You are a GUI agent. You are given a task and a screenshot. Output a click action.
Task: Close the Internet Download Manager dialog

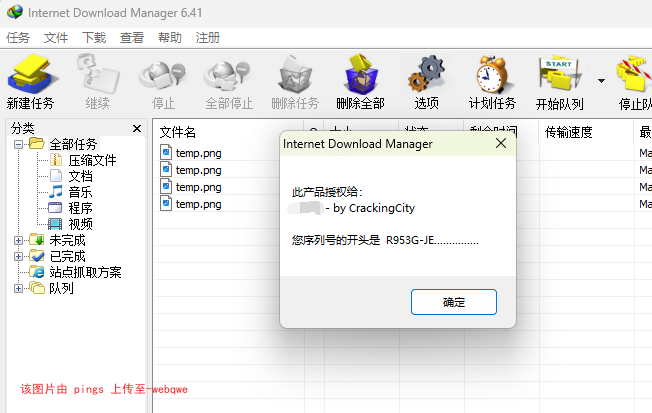click(501, 143)
